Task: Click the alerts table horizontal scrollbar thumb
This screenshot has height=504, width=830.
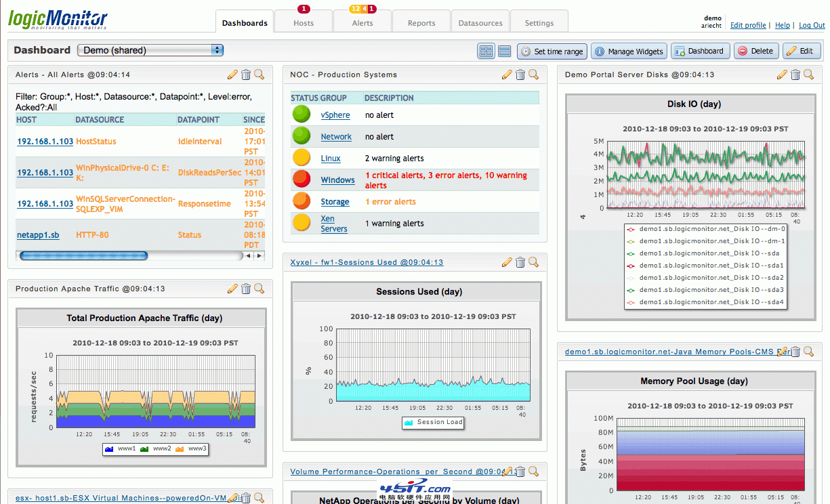Action: point(83,255)
